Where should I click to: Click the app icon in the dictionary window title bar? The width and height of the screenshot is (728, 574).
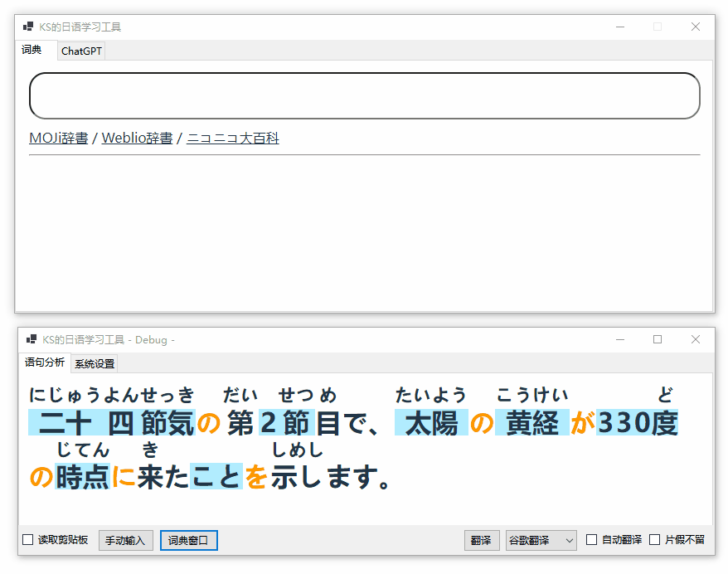[x=28, y=27]
